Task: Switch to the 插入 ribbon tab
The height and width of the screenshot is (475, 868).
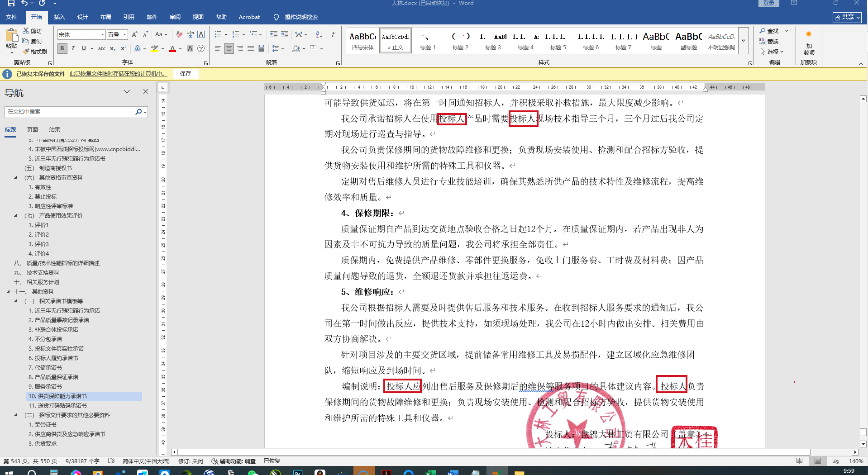Action: [x=59, y=17]
